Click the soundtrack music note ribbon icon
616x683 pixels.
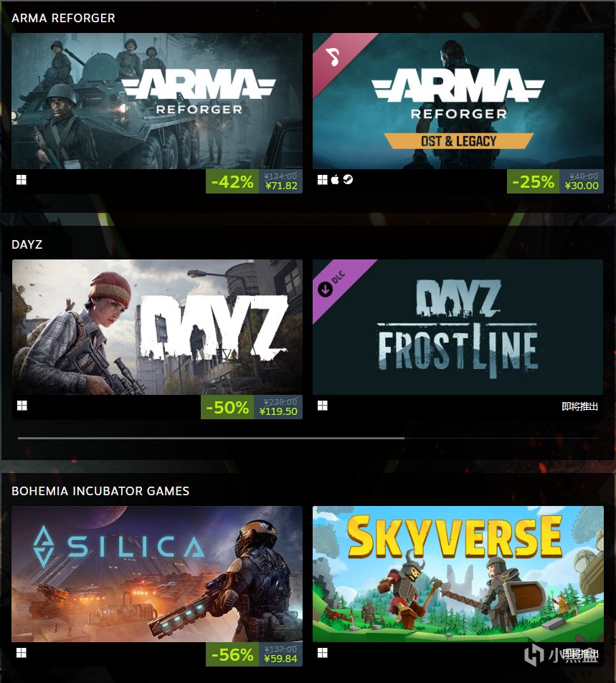[333, 57]
